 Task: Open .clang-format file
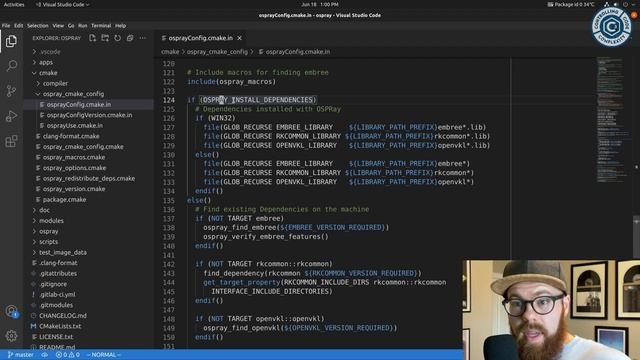coord(89,263)
